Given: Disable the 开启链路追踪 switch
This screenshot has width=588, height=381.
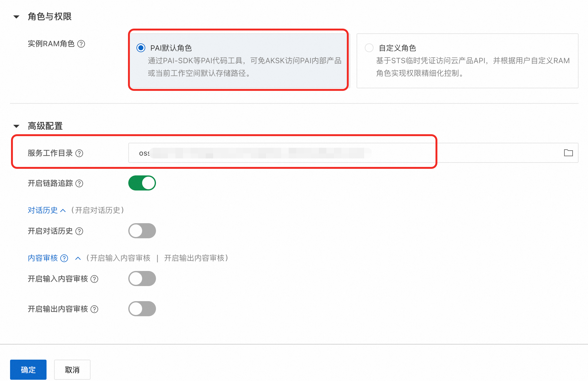Looking at the screenshot, I should (x=142, y=183).
